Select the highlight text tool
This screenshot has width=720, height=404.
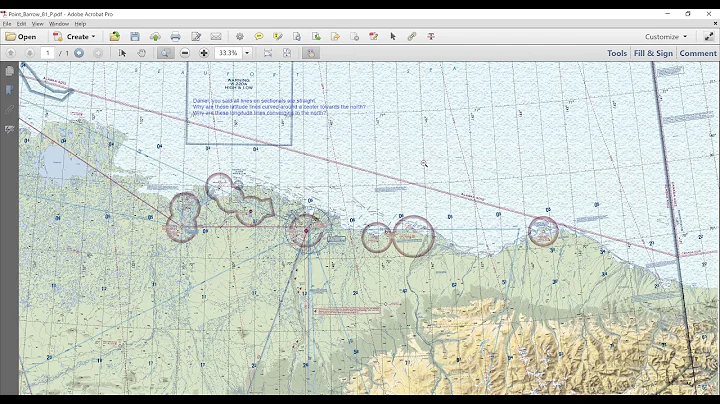pyautogui.click(x=277, y=37)
